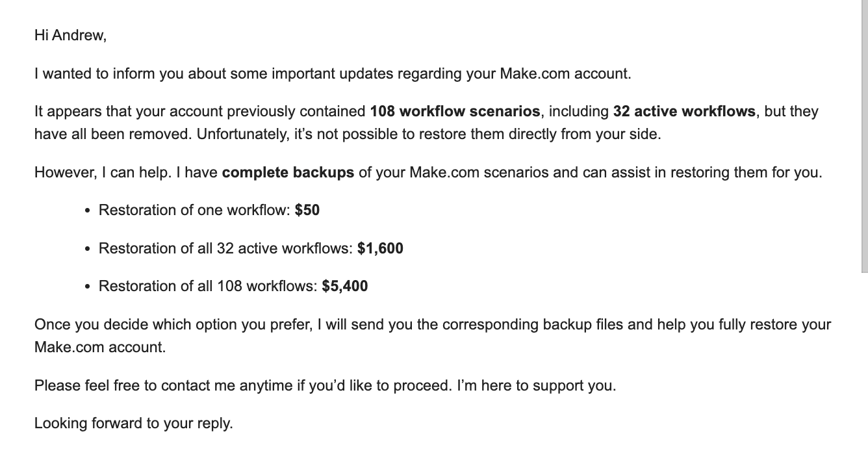Click the "Hi Andrew," greeting line
Image resolution: width=868 pixels, height=451 pixels.
click(70, 36)
